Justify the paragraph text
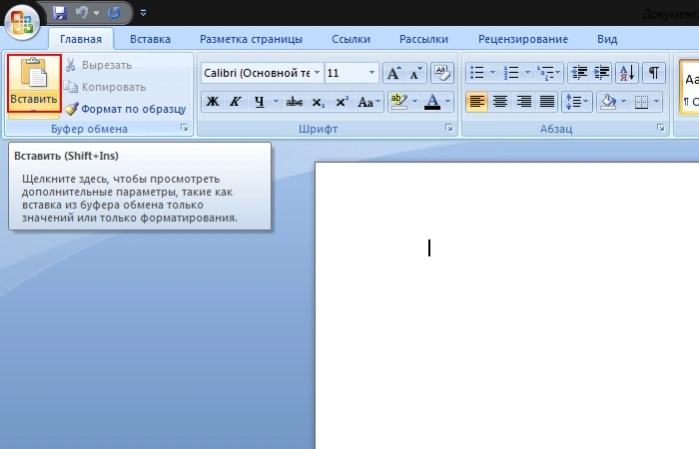This screenshot has width=699, height=449. coord(547,102)
